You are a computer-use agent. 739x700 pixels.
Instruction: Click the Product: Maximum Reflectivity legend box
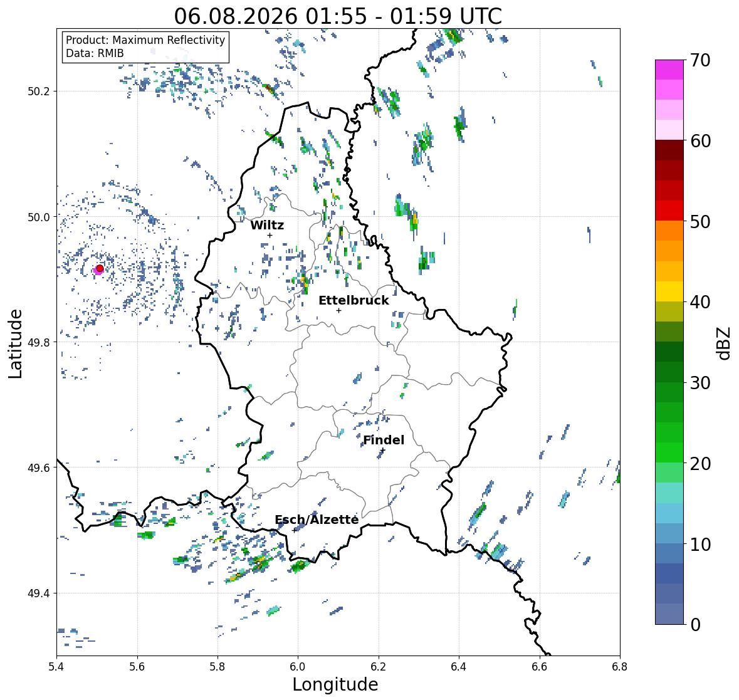(x=145, y=46)
